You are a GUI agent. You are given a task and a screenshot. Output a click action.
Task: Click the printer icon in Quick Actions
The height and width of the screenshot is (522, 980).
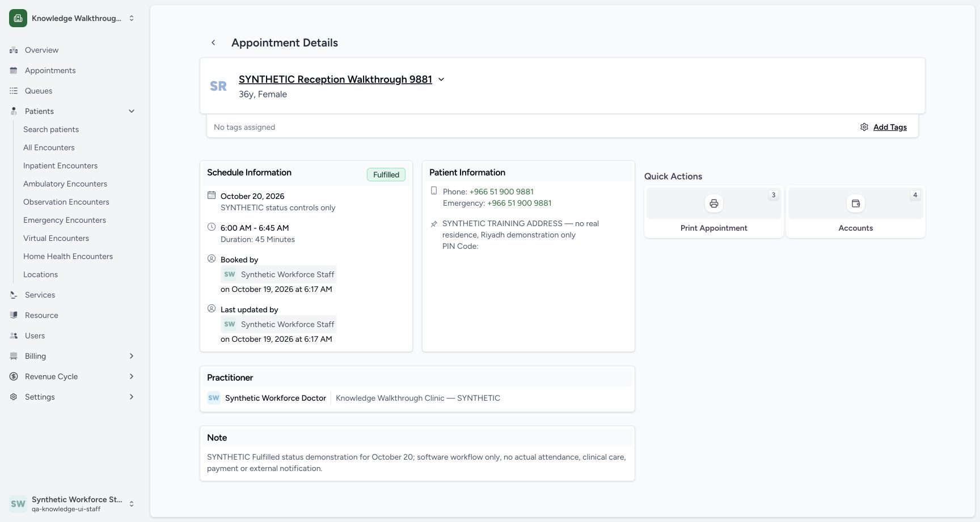tap(714, 203)
